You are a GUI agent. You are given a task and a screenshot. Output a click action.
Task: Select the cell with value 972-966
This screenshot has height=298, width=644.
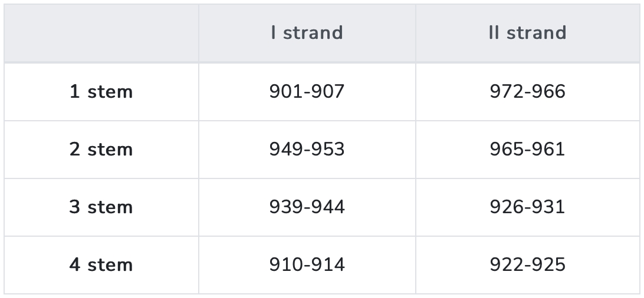527,92
